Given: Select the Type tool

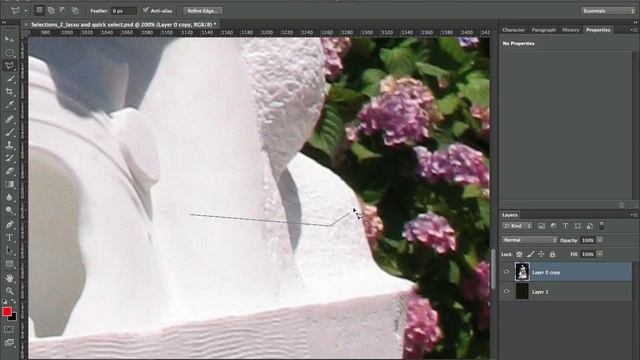Looking at the screenshot, I should pyautogui.click(x=9, y=238).
